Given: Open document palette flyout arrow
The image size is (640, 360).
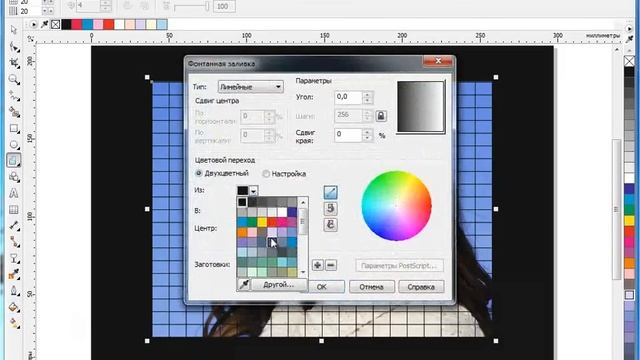Looking at the screenshot, I should click(x=33, y=24).
